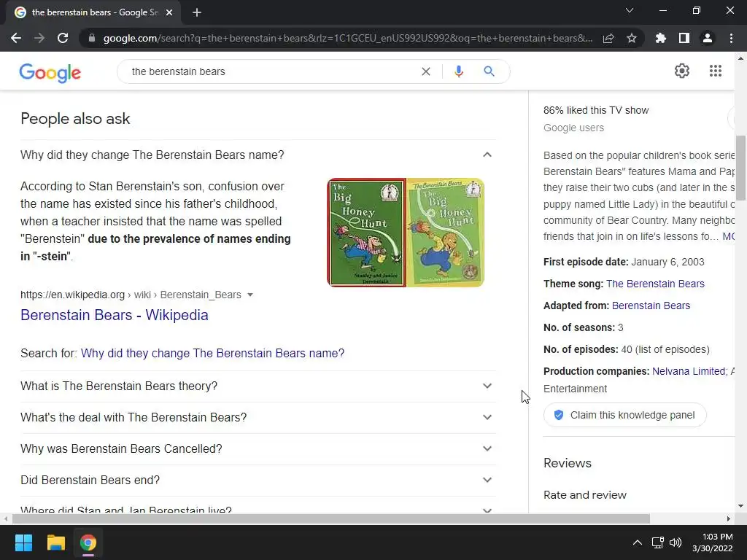Viewport: 747px width, 560px height.
Task: Go back to the previous page
Action: pyautogui.click(x=16, y=38)
